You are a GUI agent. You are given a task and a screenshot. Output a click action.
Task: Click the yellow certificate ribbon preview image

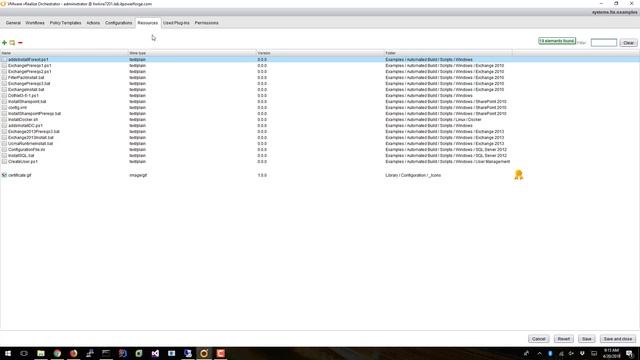pyautogui.click(x=518, y=175)
